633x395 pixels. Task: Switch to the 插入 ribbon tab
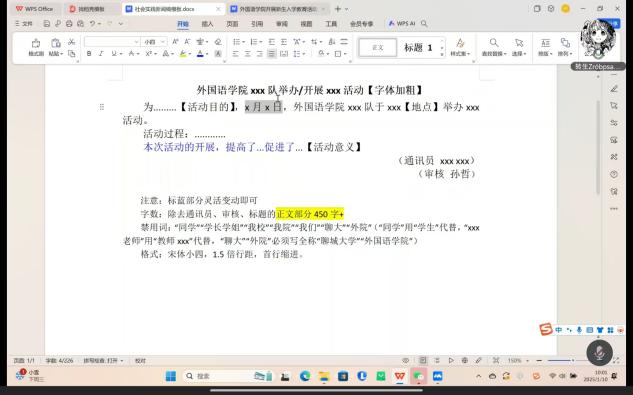point(207,24)
